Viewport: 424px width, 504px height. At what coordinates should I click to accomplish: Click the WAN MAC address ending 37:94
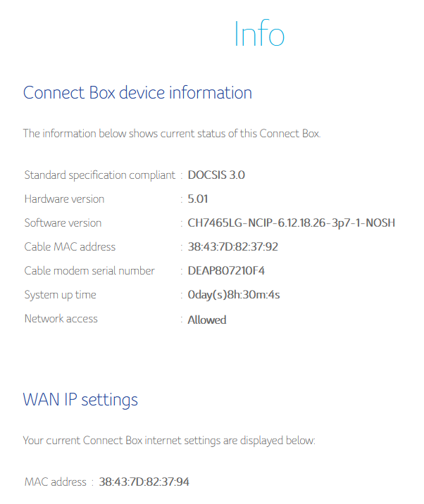pos(144,481)
